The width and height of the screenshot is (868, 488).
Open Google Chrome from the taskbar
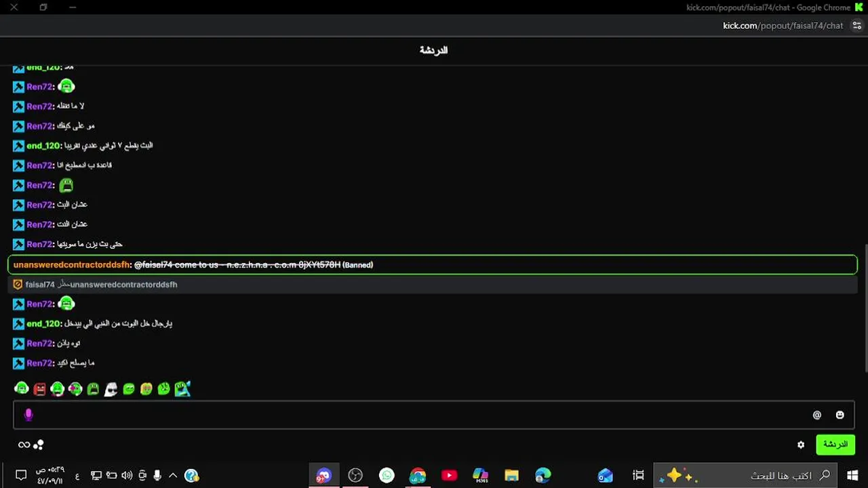click(x=418, y=475)
